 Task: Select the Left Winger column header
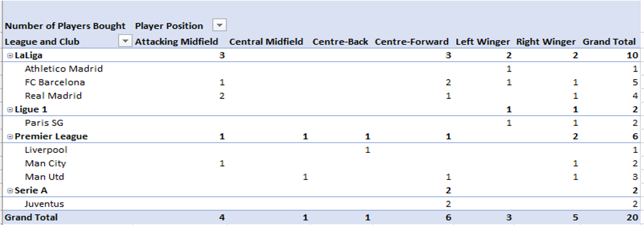point(482,42)
